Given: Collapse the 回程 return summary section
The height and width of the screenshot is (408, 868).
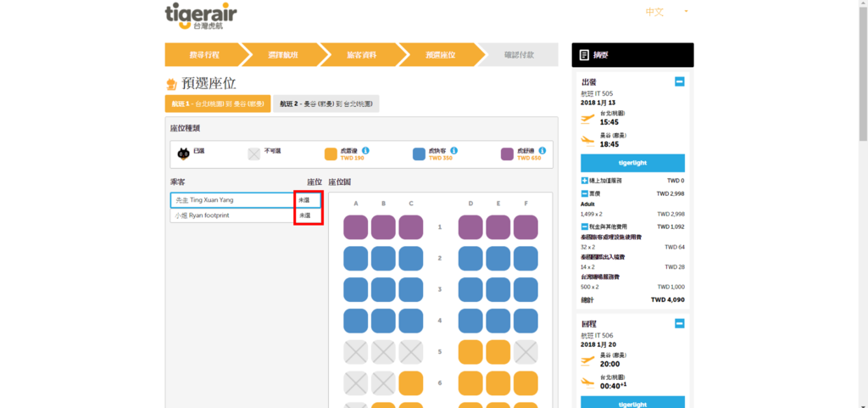Looking at the screenshot, I should coord(679,323).
